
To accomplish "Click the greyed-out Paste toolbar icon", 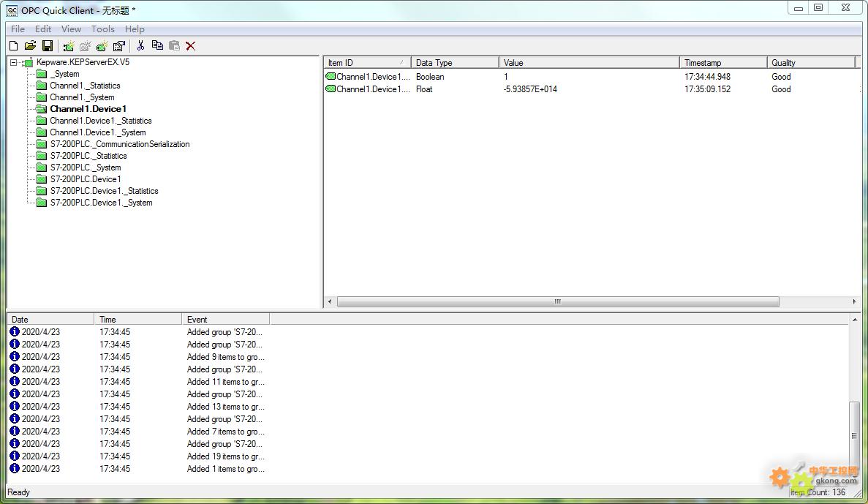I will 174,46.
